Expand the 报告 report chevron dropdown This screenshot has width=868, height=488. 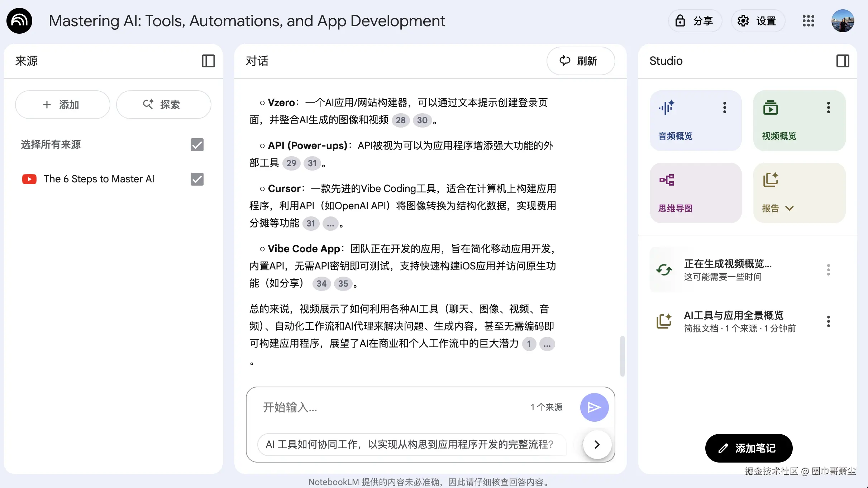pos(790,208)
